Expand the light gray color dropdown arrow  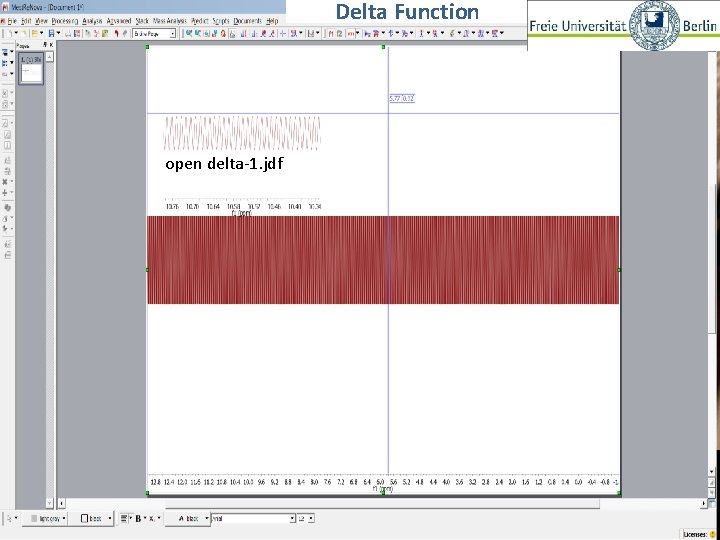pyautogui.click(x=64, y=518)
